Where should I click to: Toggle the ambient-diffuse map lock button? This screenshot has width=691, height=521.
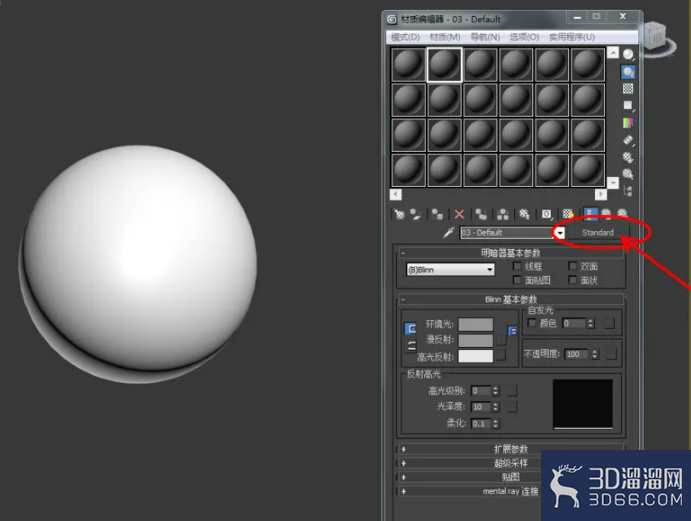[512, 331]
